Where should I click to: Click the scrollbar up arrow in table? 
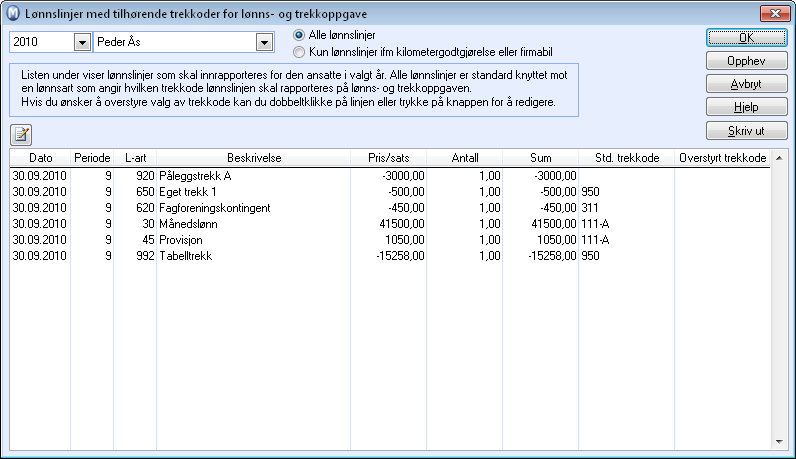click(x=779, y=158)
